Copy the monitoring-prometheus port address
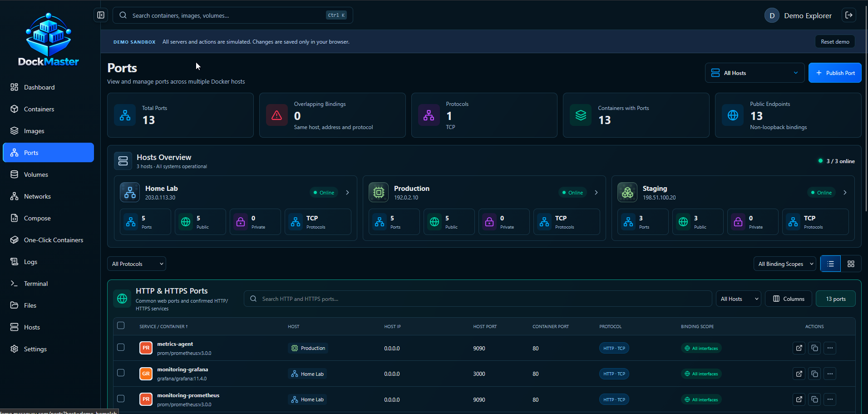 (x=814, y=399)
